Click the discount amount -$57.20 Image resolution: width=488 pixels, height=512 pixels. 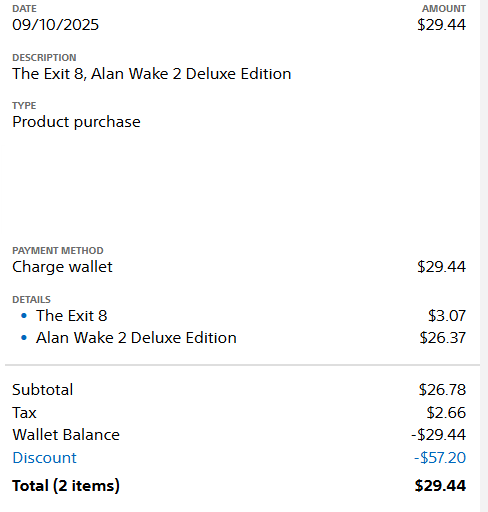(x=440, y=458)
